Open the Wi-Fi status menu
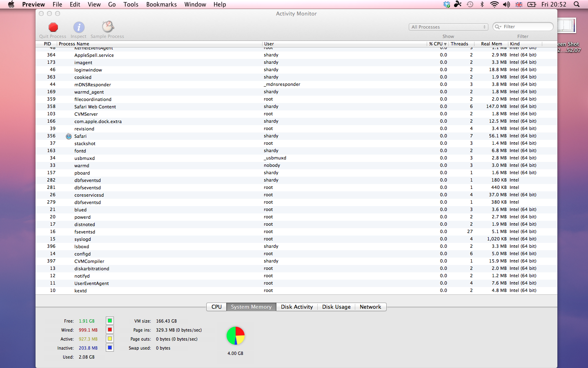The image size is (588, 368). pos(494,4)
